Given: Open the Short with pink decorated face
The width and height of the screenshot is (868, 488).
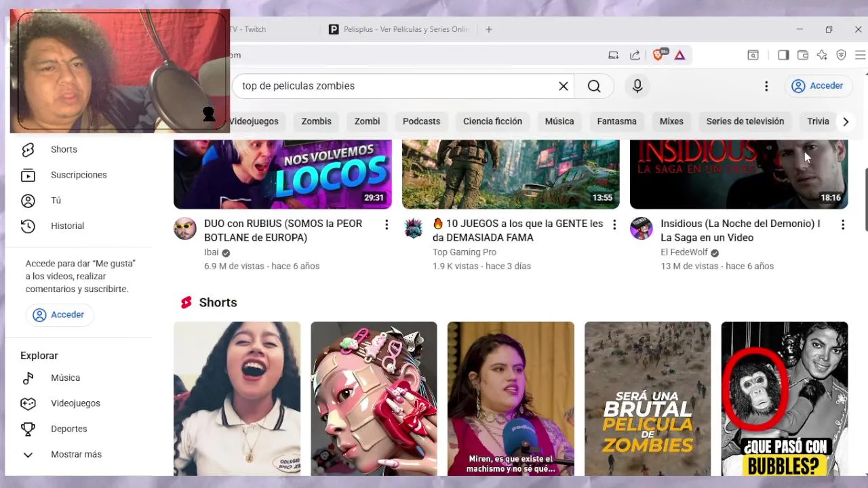Looking at the screenshot, I should pyautogui.click(x=374, y=399).
